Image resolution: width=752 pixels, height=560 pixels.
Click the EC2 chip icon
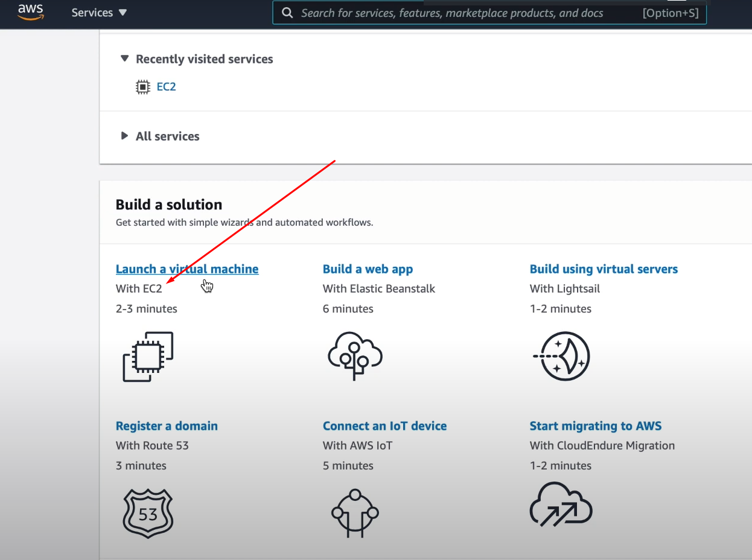[142, 87]
